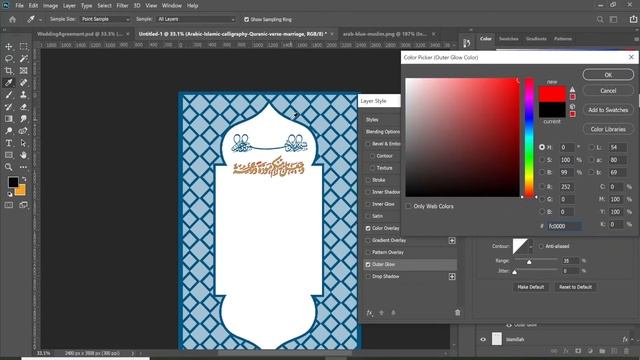Create a new group in Layers panel
This screenshot has height=360, width=640.
tap(602, 351)
